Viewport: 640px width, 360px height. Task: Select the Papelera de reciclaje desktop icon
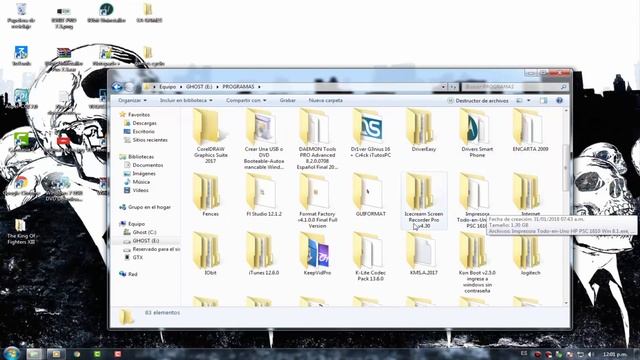(21, 16)
